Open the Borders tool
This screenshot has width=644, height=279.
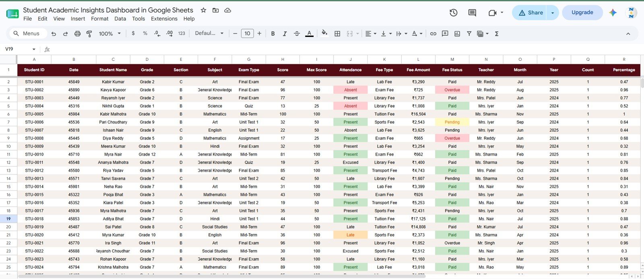pyautogui.click(x=337, y=34)
